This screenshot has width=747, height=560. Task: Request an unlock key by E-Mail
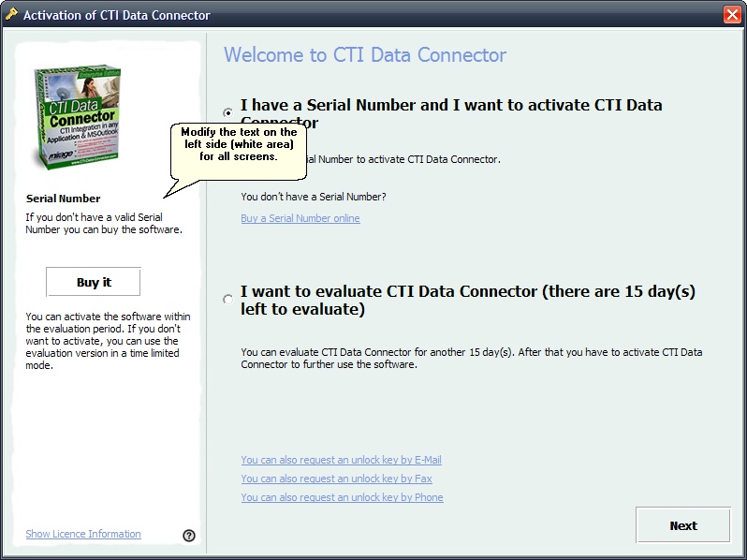(341, 460)
